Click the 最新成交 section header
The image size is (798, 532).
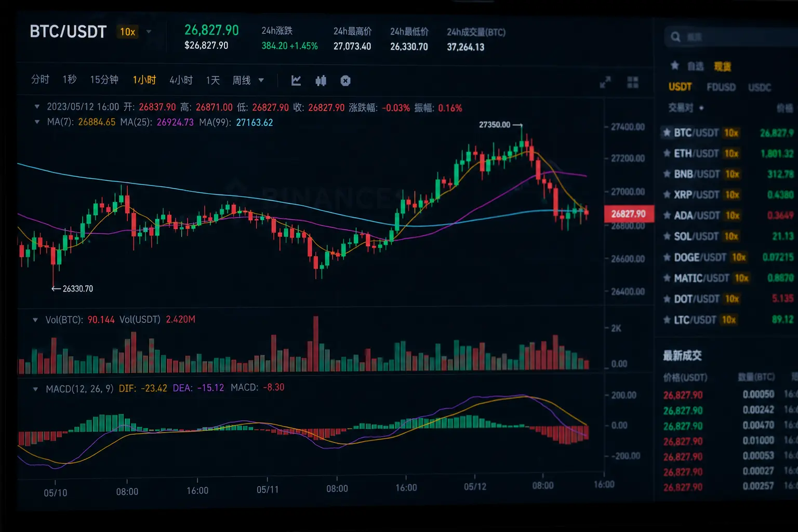(x=682, y=355)
